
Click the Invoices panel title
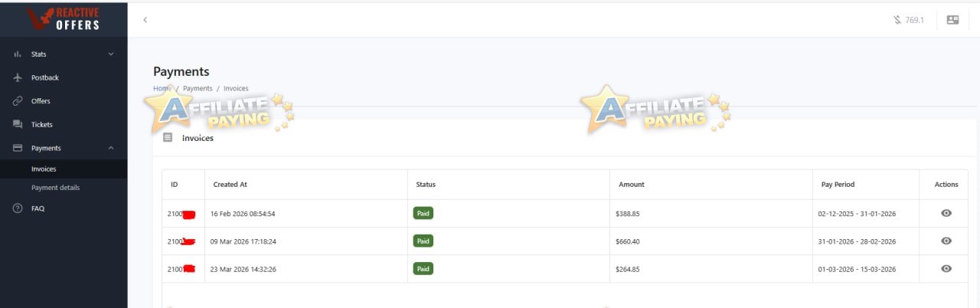click(x=198, y=138)
